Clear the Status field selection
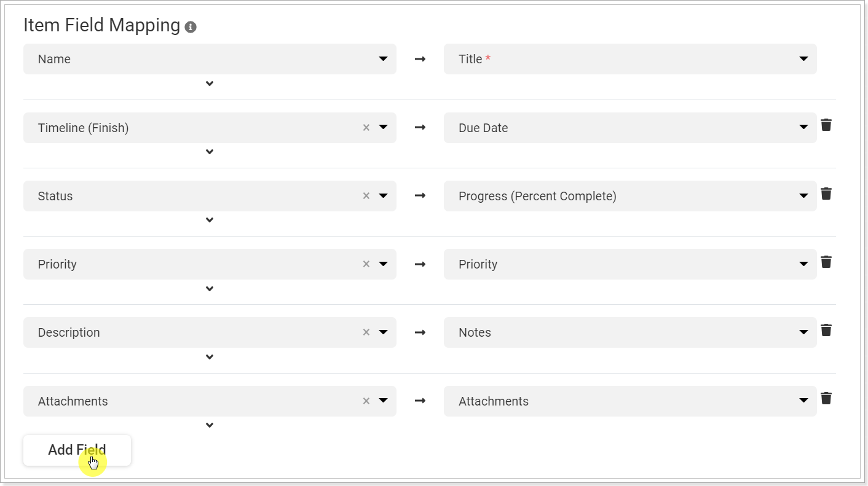 366,195
